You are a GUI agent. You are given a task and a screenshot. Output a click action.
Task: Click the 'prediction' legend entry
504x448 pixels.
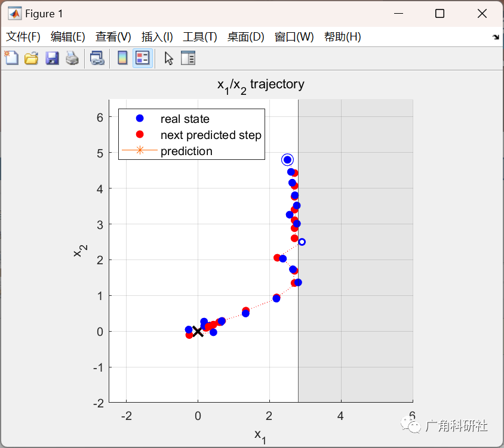click(186, 152)
